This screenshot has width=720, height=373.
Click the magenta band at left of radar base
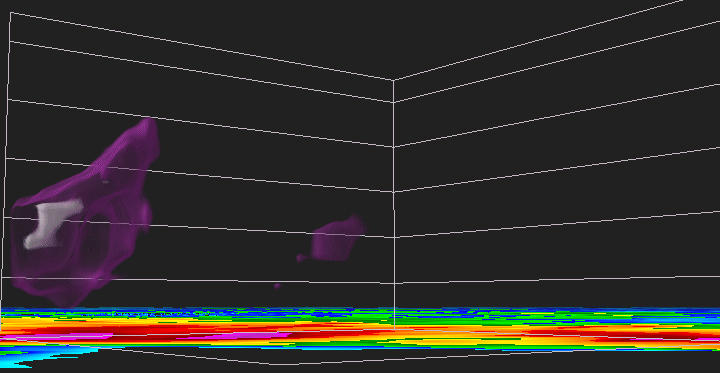tap(55, 337)
